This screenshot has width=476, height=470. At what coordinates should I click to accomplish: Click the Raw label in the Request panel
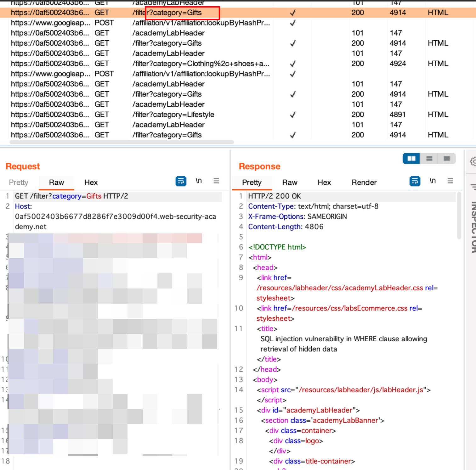coord(56,182)
